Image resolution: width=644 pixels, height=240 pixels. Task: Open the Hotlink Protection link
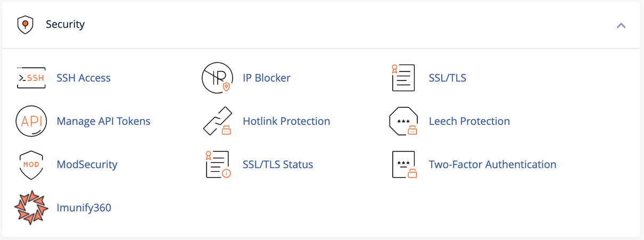(x=286, y=122)
